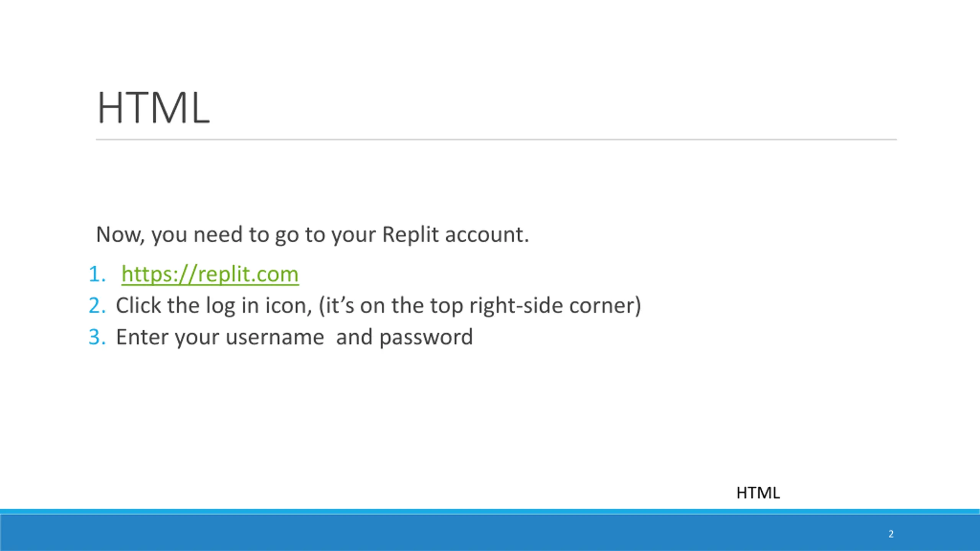Select the blue list number 2
The image size is (980, 551).
(96, 305)
